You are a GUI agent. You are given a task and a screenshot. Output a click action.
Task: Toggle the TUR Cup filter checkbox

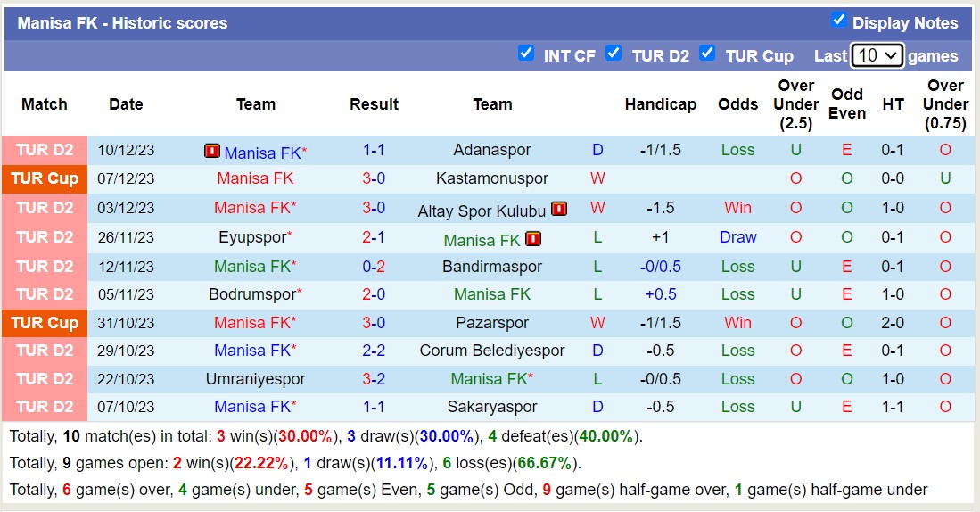707,54
